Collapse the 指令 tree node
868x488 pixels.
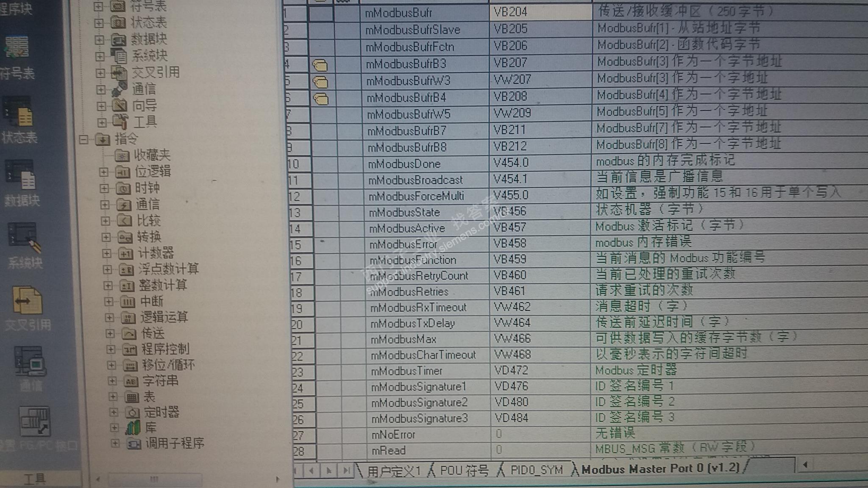tap(84, 139)
